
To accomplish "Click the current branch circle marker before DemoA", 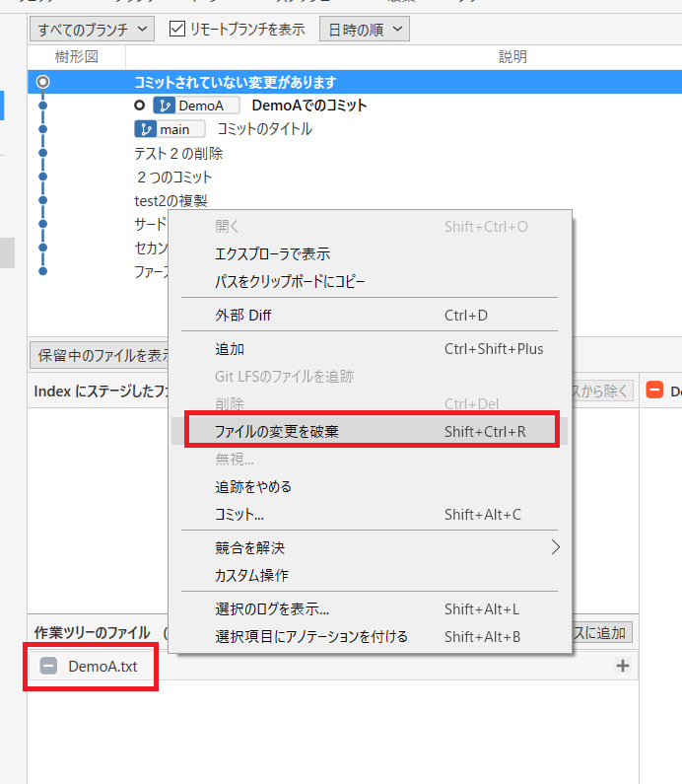I will coord(140,106).
